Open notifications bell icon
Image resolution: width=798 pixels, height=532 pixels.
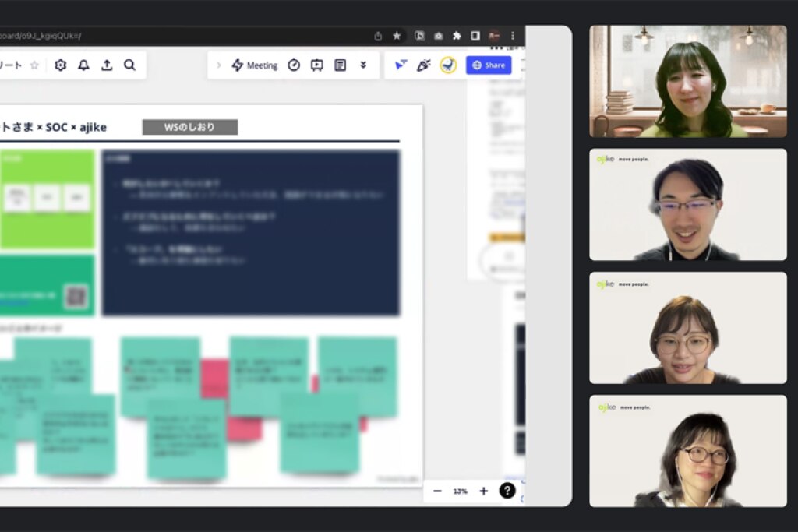(83, 65)
